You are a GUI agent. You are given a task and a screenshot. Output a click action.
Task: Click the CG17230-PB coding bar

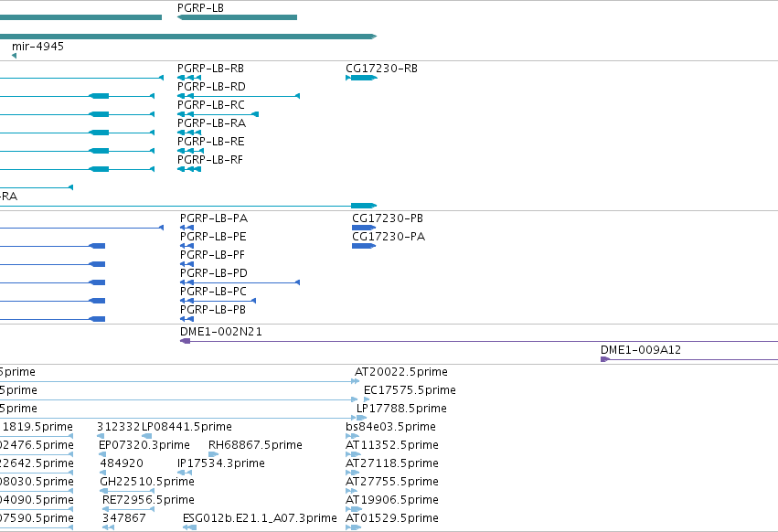click(364, 228)
